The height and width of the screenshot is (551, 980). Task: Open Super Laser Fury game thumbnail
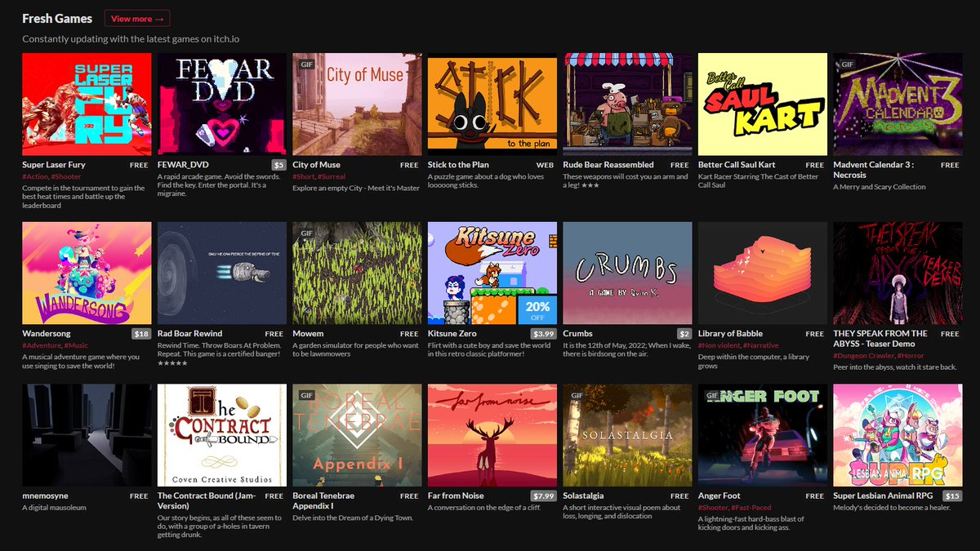[x=87, y=104]
